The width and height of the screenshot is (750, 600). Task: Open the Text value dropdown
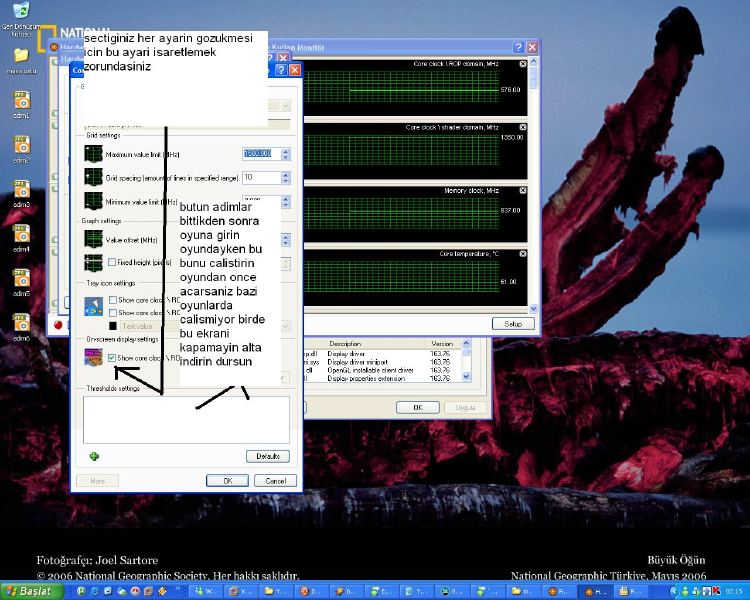coord(286,326)
